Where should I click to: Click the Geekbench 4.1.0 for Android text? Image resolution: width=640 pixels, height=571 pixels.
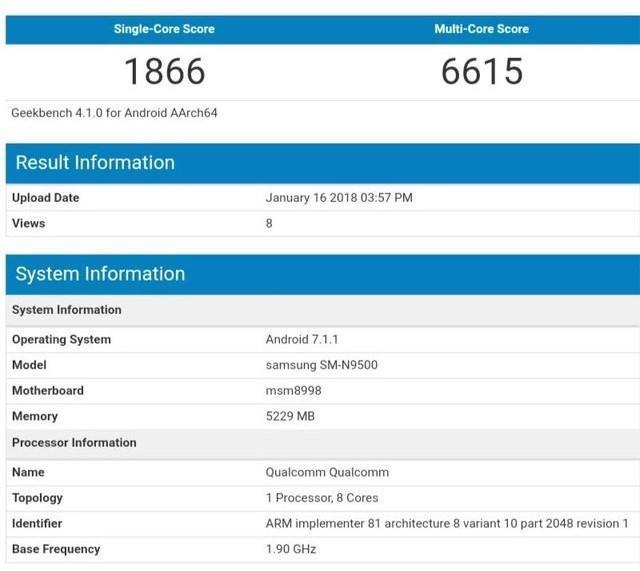coord(114,113)
